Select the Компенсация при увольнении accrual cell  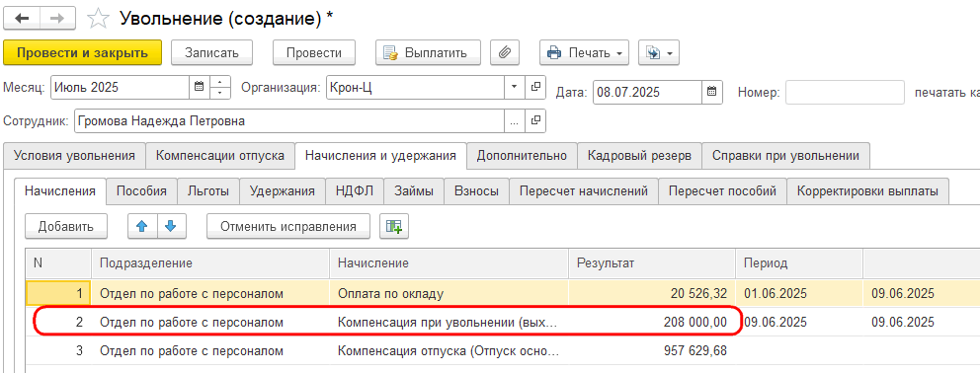tap(449, 323)
